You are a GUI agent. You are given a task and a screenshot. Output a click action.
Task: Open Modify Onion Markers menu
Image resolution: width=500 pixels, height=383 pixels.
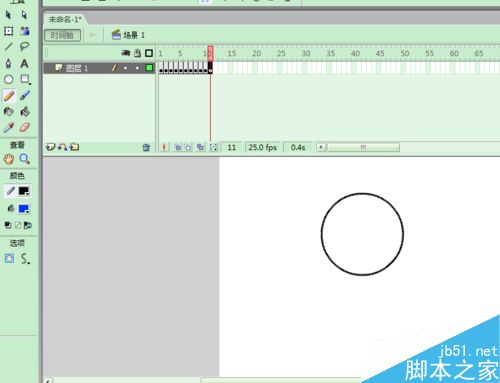[x=213, y=147]
